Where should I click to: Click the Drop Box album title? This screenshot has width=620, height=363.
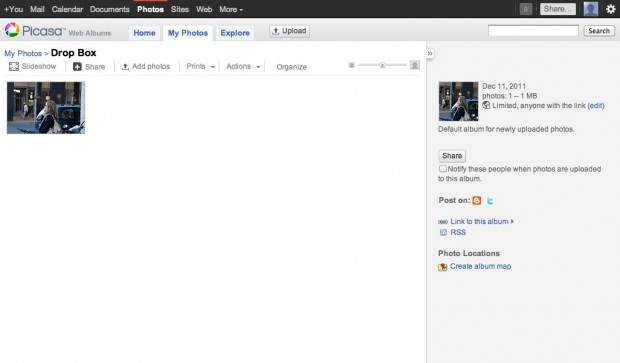click(74, 53)
